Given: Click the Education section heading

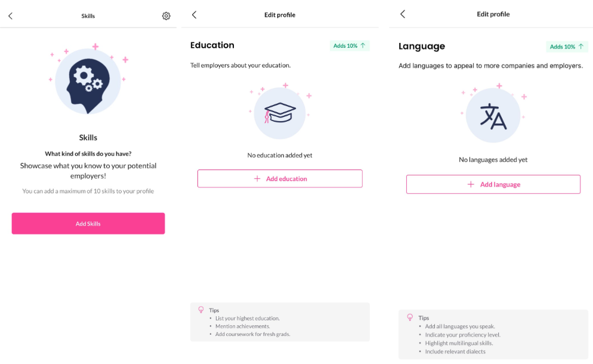Looking at the screenshot, I should point(212,45).
